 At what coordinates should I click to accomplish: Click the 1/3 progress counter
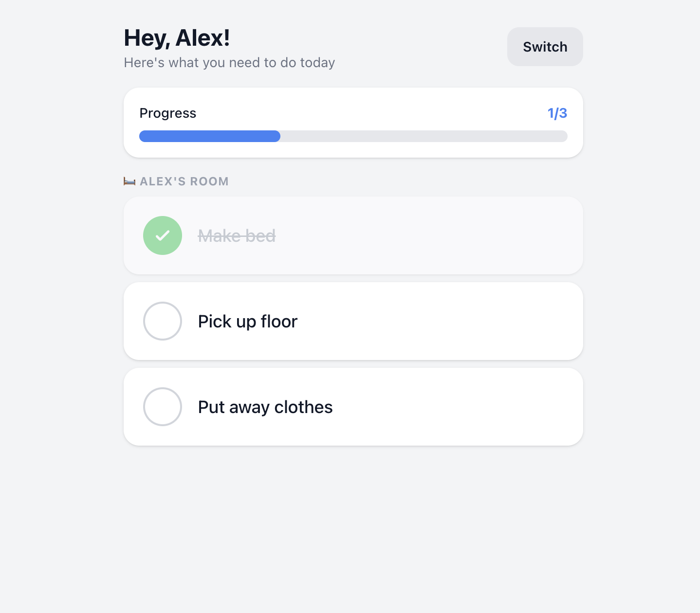[x=557, y=113]
